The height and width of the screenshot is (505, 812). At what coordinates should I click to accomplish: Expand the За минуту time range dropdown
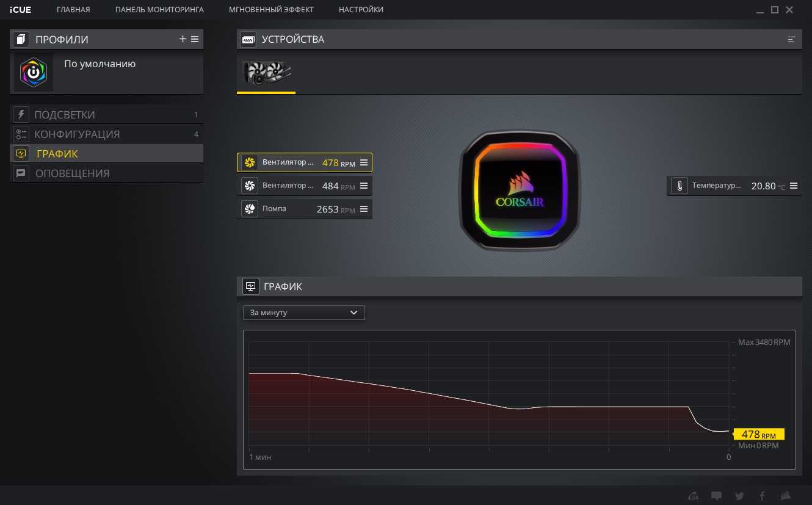tap(304, 313)
